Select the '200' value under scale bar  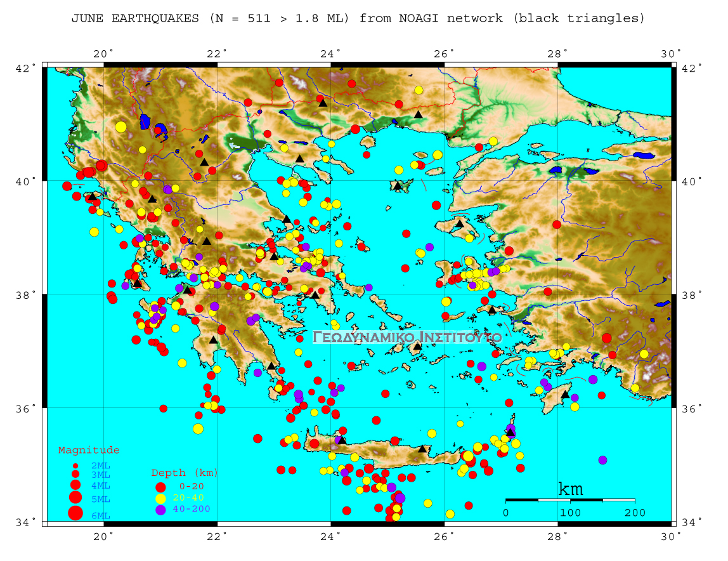pyautogui.click(x=635, y=513)
